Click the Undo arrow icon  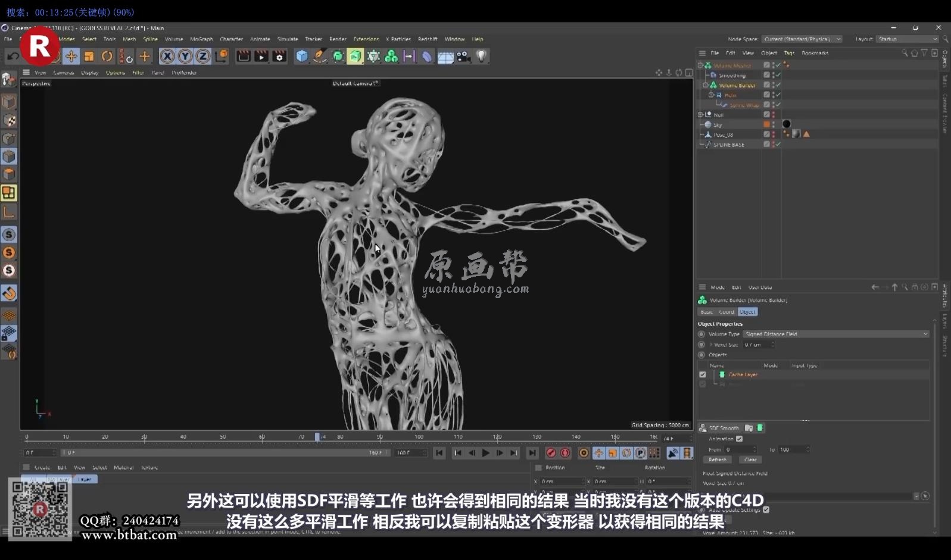click(x=13, y=57)
